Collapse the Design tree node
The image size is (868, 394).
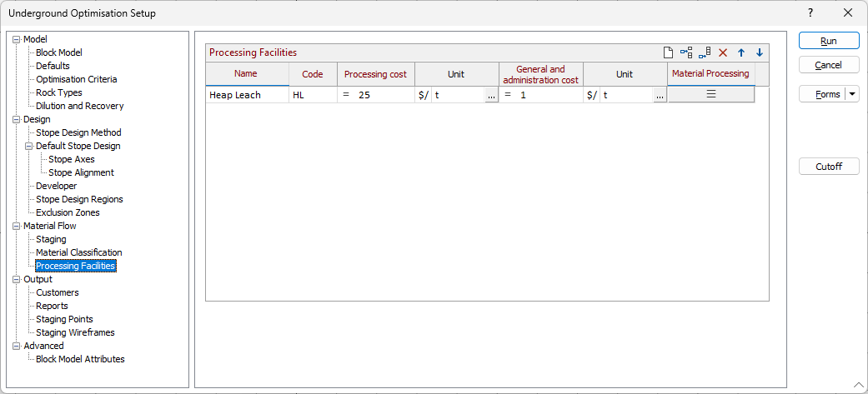tap(16, 119)
